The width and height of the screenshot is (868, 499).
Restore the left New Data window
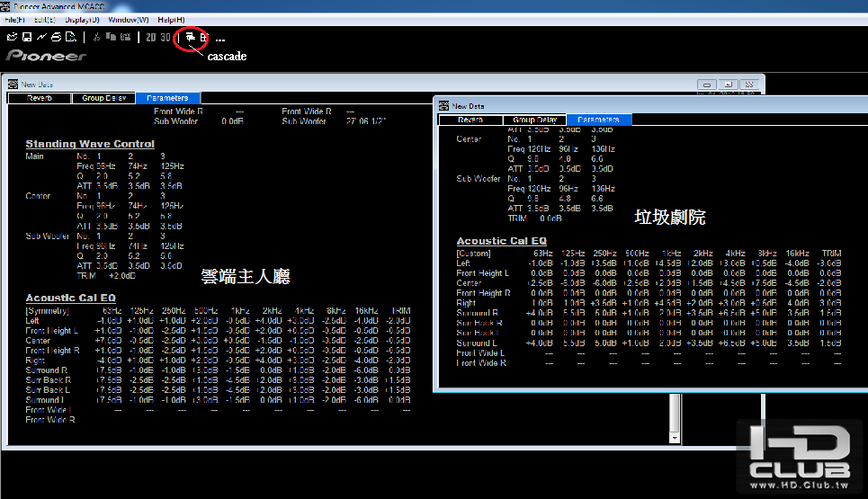[728, 85]
